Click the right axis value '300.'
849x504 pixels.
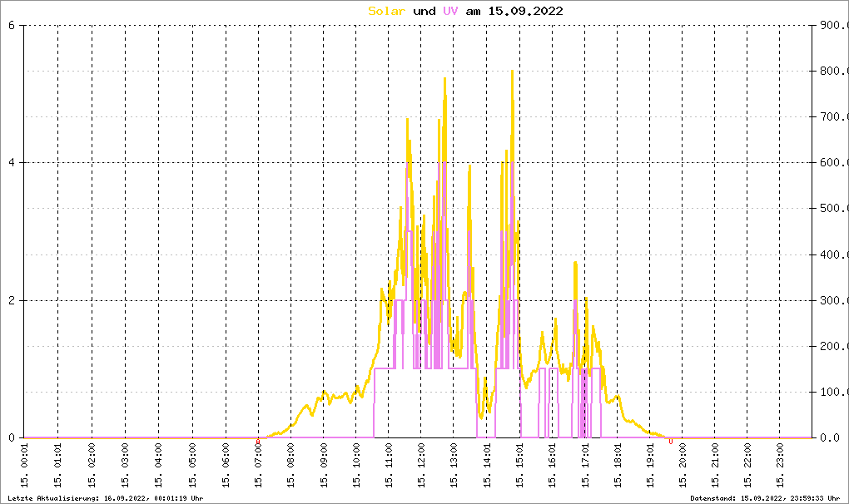pos(832,300)
